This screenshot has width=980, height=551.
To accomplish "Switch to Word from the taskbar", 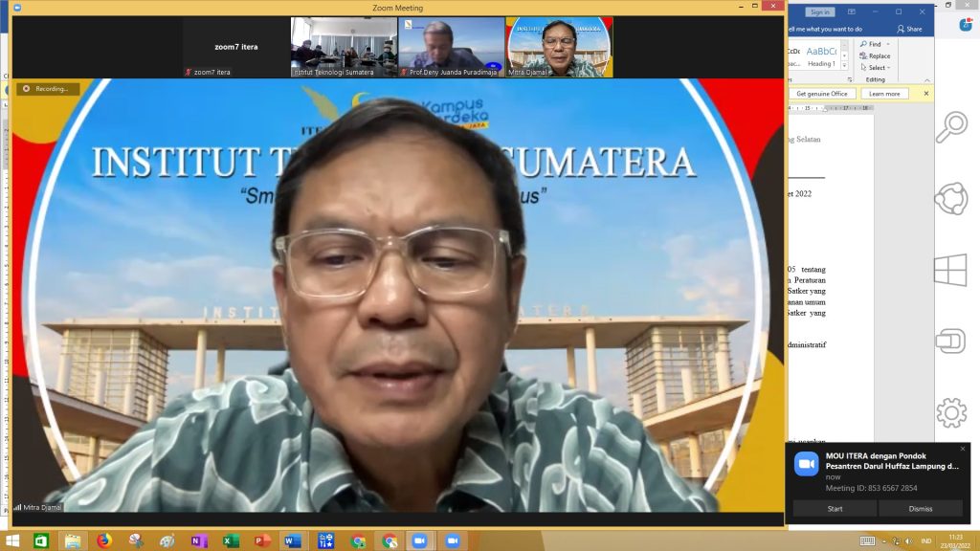I will pos(294,540).
